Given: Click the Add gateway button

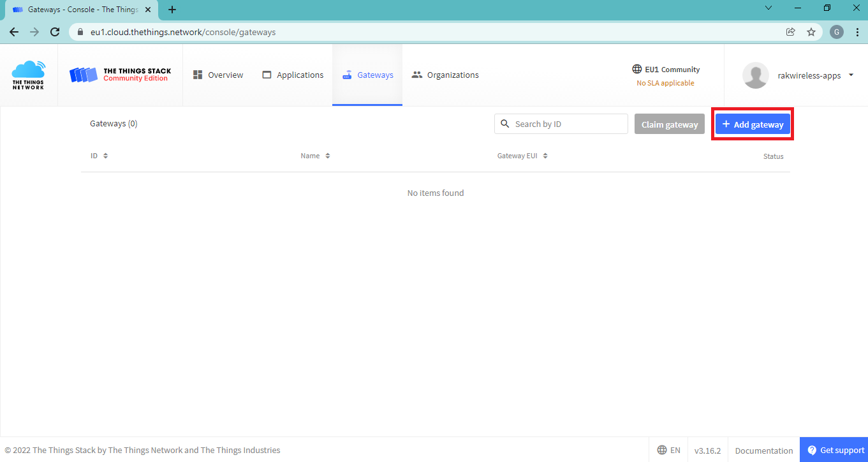Looking at the screenshot, I should coord(753,124).
